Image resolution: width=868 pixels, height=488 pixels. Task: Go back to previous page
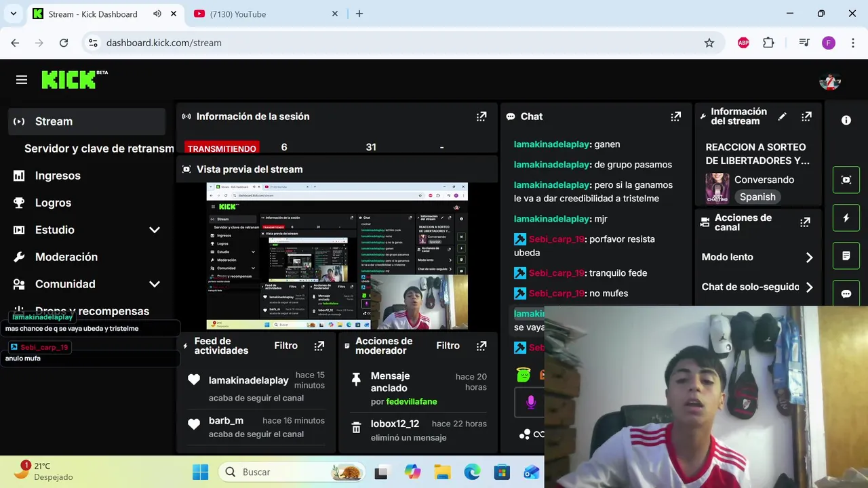(x=15, y=43)
